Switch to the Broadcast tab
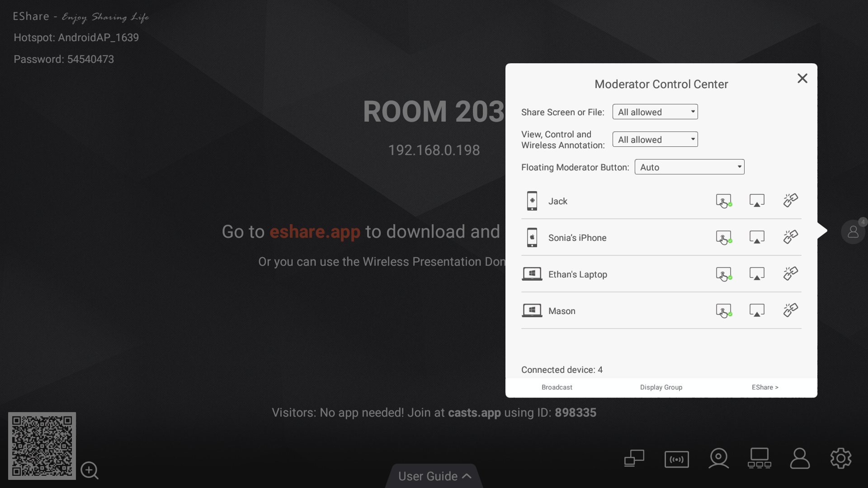868x488 pixels. [557, 388]
